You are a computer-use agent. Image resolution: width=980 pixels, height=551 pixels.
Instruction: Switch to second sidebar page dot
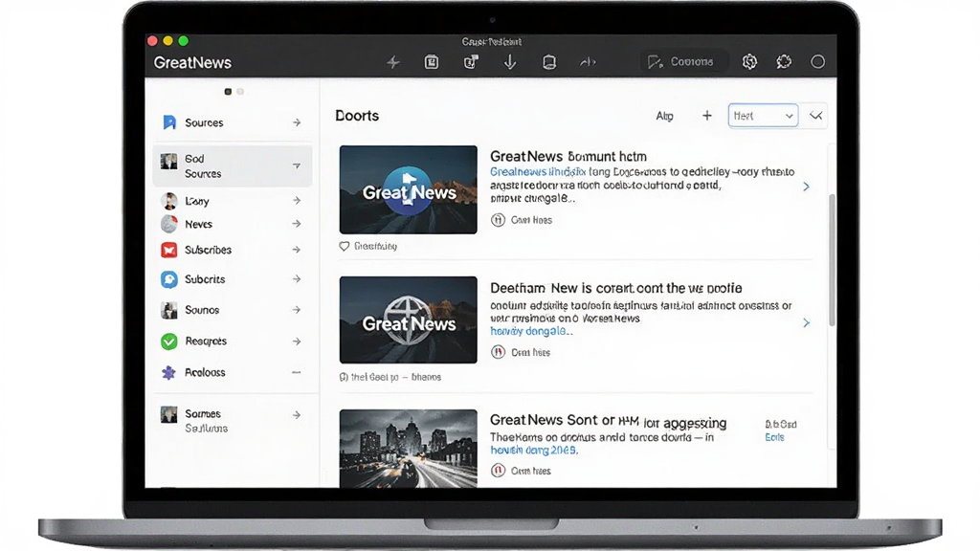point(240,92)
